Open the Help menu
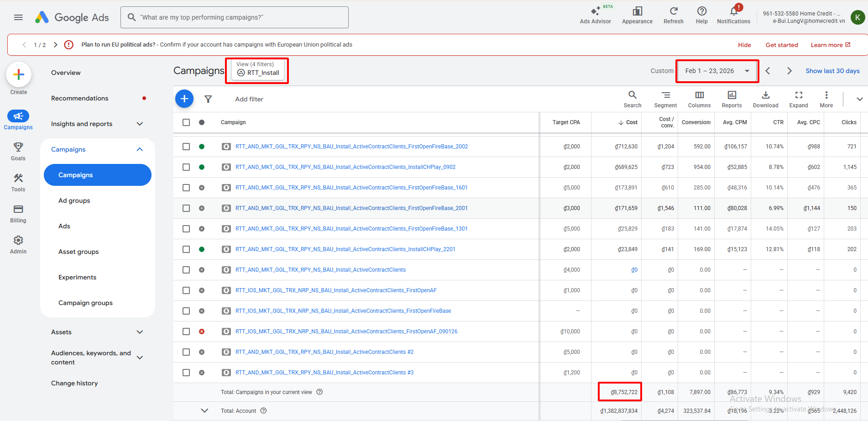 click(x=702, y=15)
